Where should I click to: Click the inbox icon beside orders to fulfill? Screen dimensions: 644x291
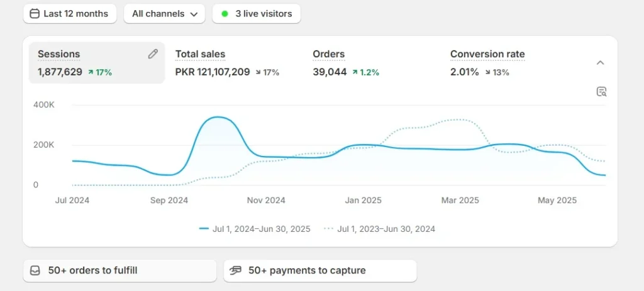35,270
